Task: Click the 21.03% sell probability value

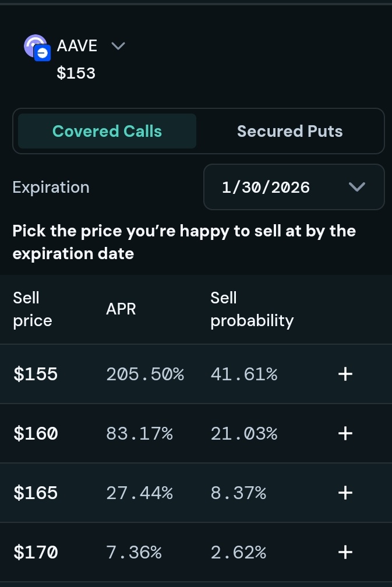Action: 244,433
